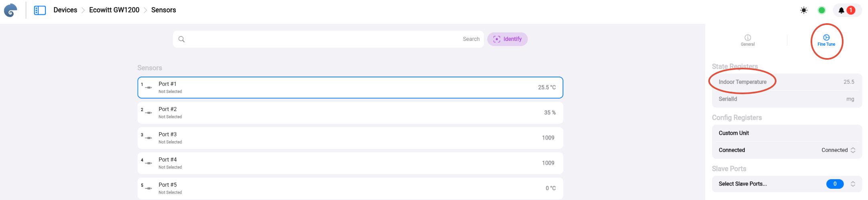Go to Devices breadcrumb
The image size is (868, 200).
pos(65,10)
